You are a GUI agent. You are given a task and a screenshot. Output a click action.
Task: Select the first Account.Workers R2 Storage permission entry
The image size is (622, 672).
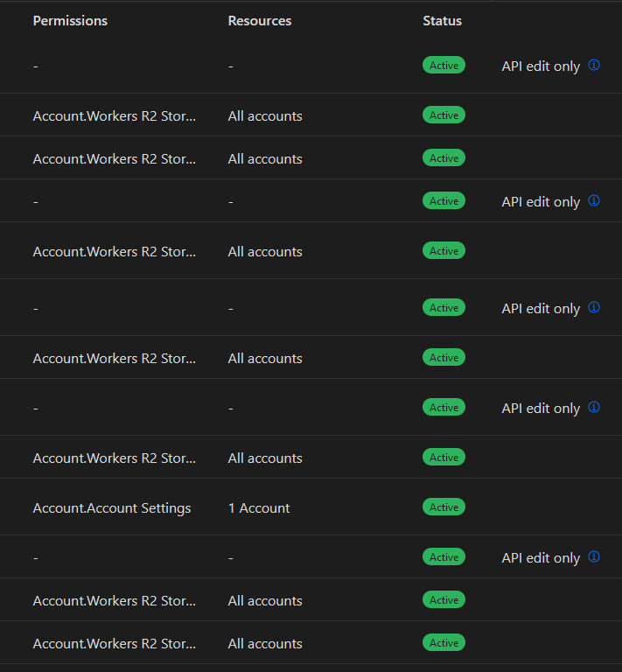coord(115,115)
